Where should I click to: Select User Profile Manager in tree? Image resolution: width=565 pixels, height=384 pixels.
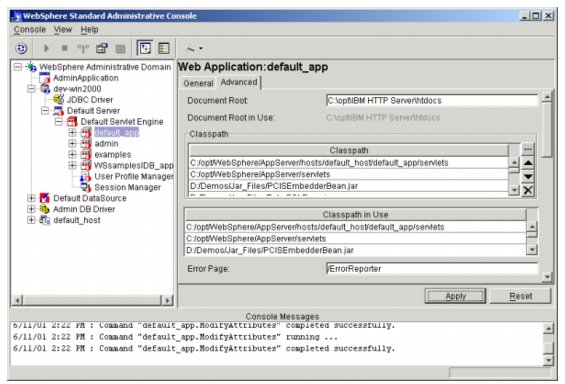tap(134, 176)
